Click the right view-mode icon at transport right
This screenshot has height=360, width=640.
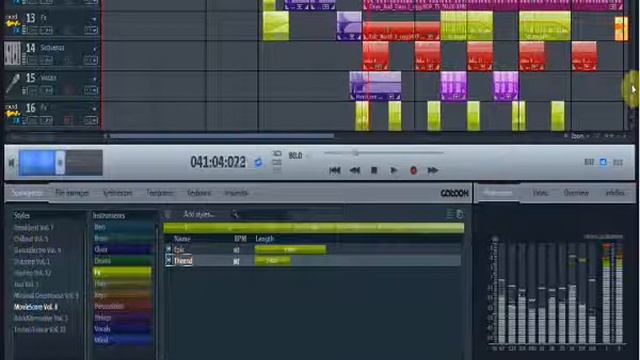(618, 162)
